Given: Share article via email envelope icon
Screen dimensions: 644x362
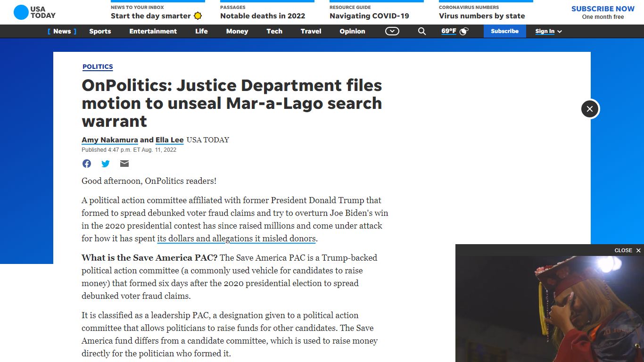Looking at the screenshot, I should (x=124, y=164).
